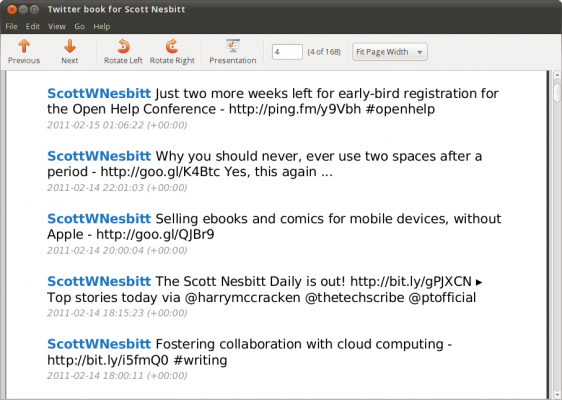Open the Go menu
Screen dimensions: 562x400
(x=79, y=26)
